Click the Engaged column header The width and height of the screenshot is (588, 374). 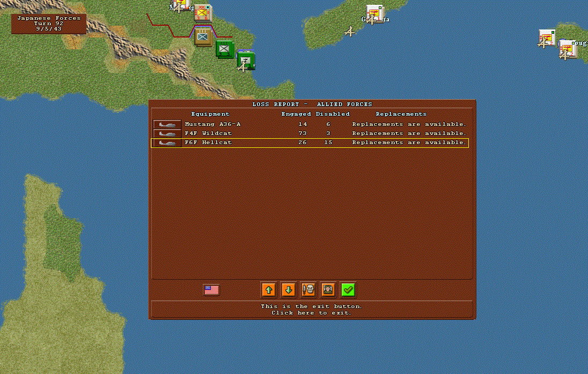pyautogui.click(x=296, y=114)
